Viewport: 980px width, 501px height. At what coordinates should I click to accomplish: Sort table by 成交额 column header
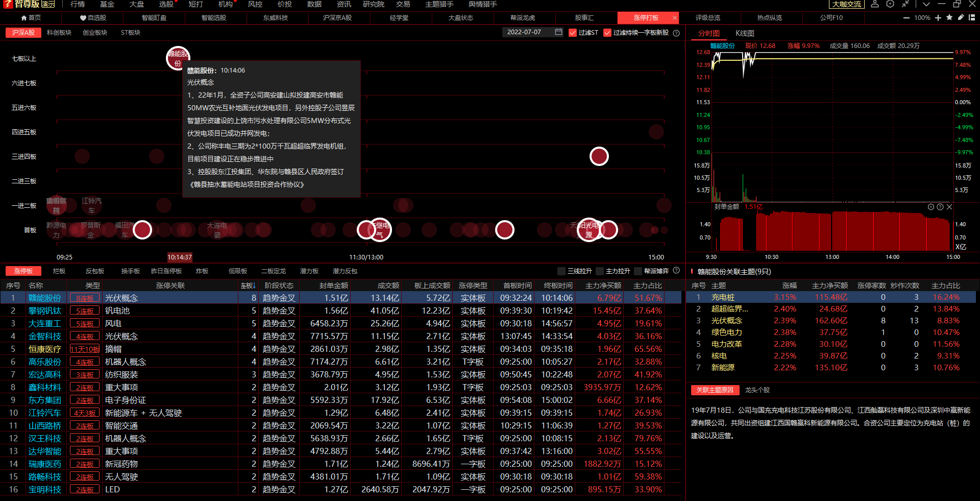pos(388,285)
